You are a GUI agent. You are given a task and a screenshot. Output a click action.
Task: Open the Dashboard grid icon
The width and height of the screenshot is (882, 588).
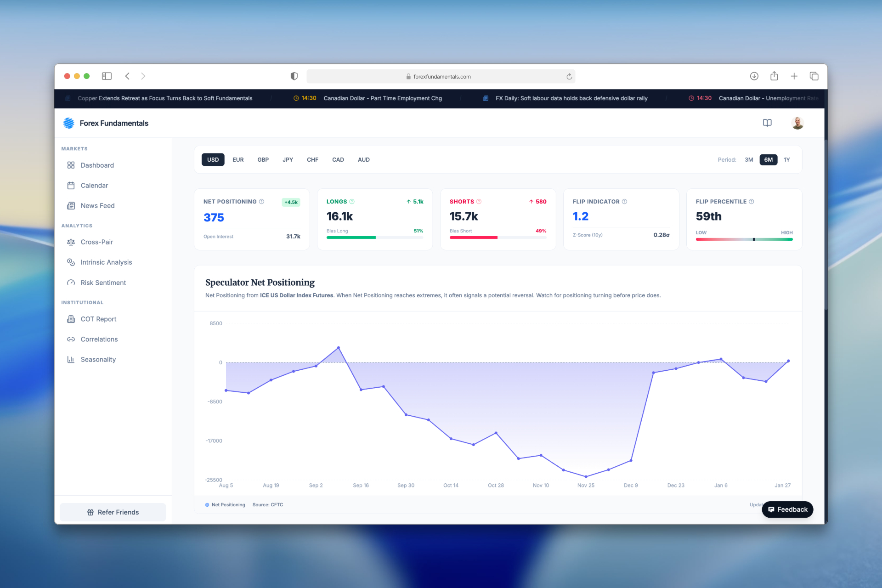click(x=71, y=165)
